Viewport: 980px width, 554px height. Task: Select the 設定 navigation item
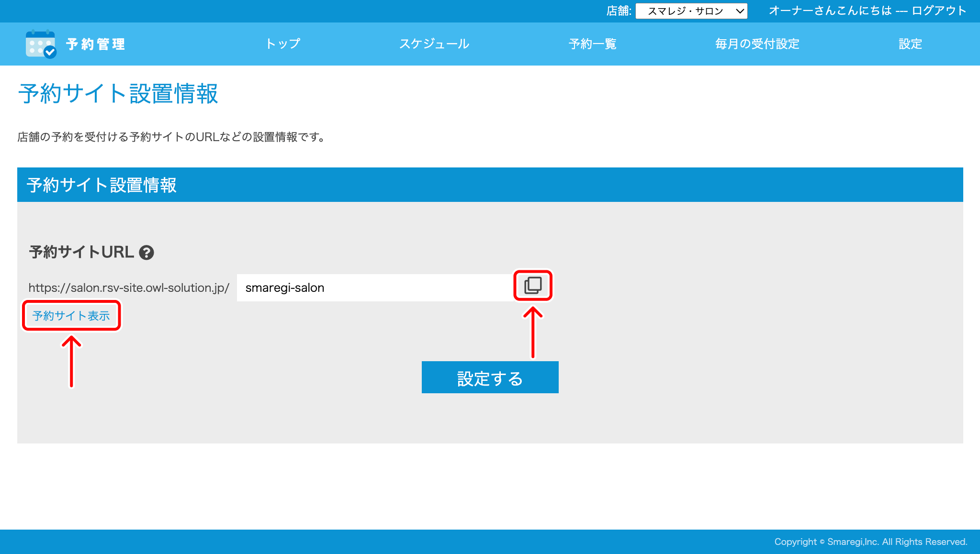910,44
